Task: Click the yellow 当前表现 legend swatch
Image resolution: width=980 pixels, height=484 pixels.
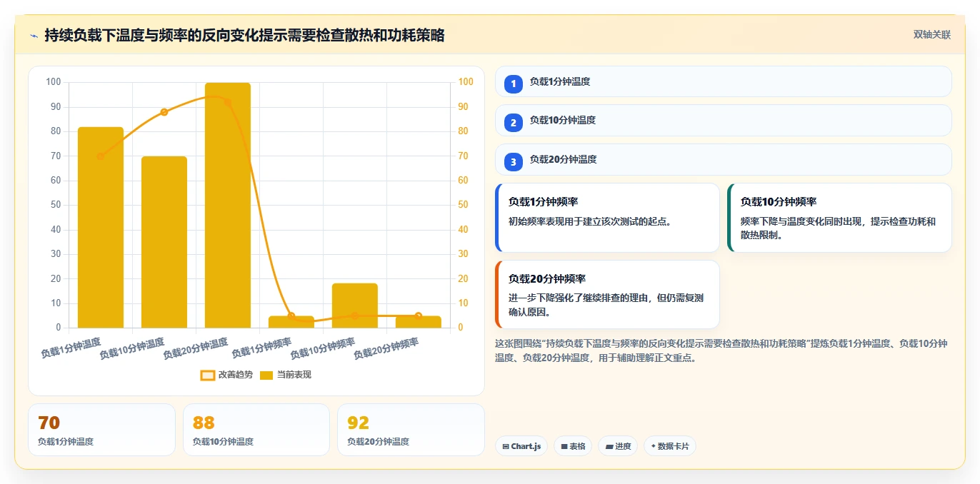Action: click(266, 375)
